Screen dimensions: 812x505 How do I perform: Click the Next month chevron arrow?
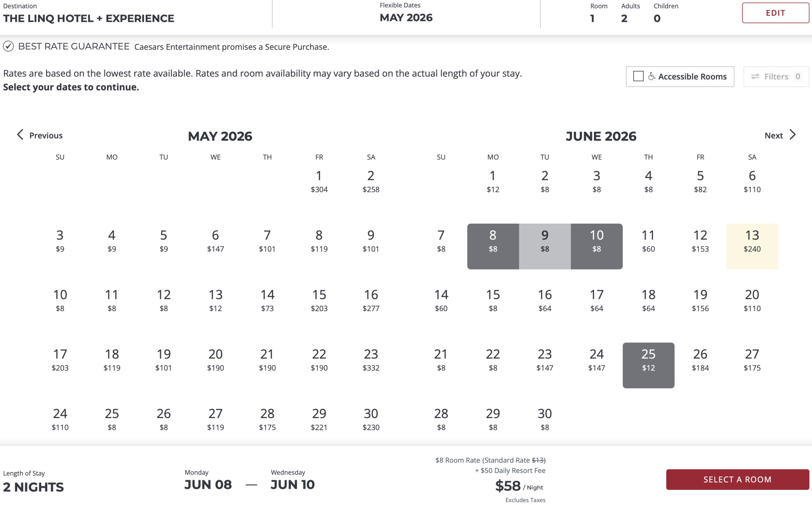793,135
